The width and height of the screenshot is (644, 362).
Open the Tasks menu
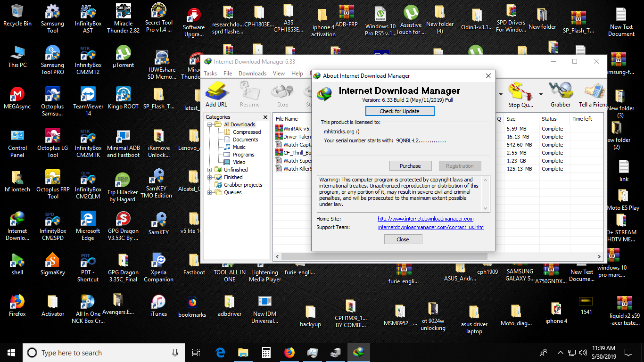click(210, 74)
